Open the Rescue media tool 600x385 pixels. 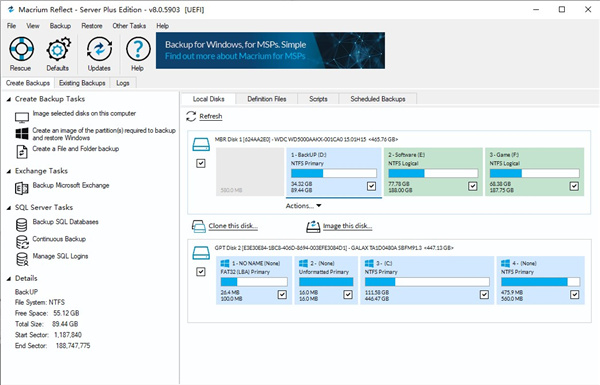21,49
